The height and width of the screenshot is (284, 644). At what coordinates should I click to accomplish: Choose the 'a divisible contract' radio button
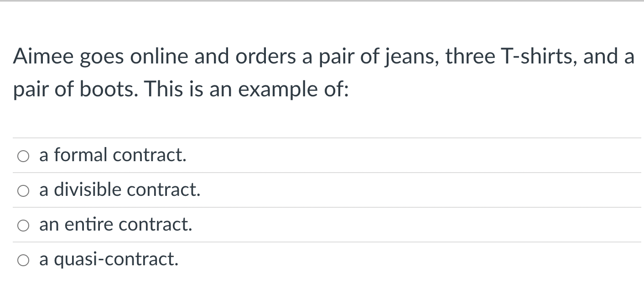point(24,191)
